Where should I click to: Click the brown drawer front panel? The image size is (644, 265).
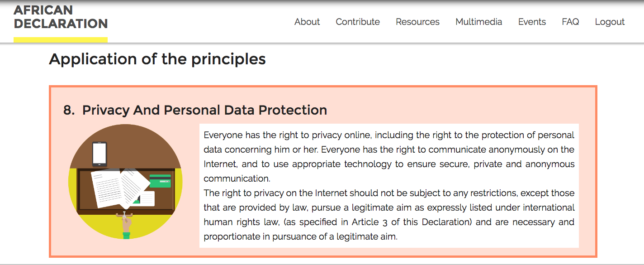click(126, 190)
